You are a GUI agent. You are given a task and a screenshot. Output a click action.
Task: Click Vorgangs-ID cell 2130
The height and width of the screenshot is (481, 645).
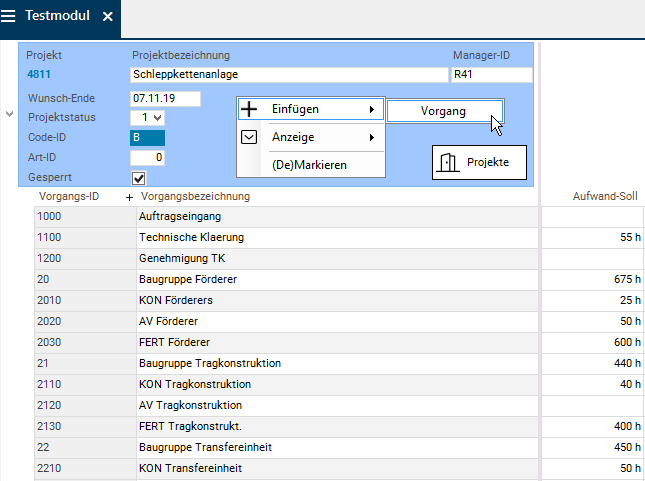(x=85, y=426)
